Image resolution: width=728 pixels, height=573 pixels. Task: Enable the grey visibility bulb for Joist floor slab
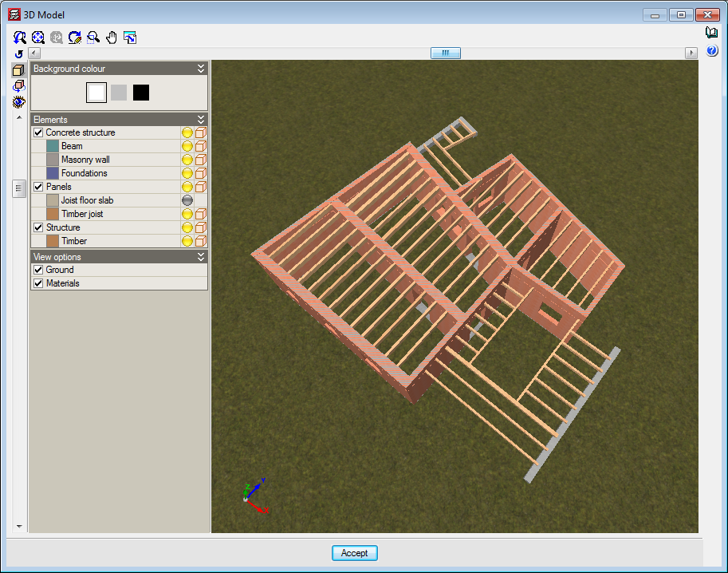point(187,200)
